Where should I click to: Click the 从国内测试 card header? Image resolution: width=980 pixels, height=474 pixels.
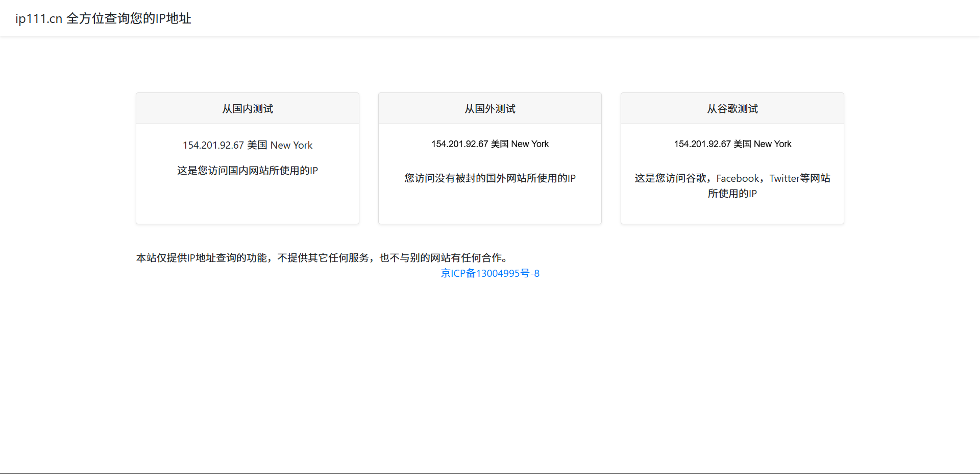pos(248,109)
